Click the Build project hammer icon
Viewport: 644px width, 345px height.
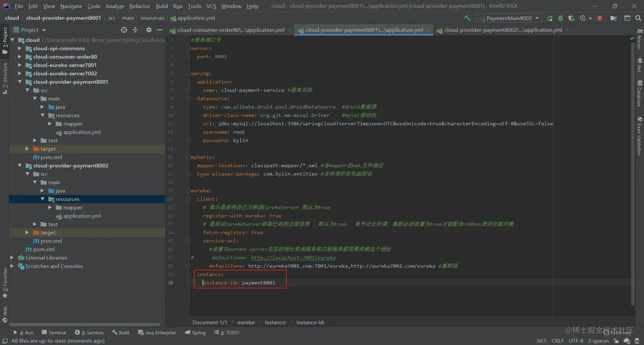tap(467, 18)
